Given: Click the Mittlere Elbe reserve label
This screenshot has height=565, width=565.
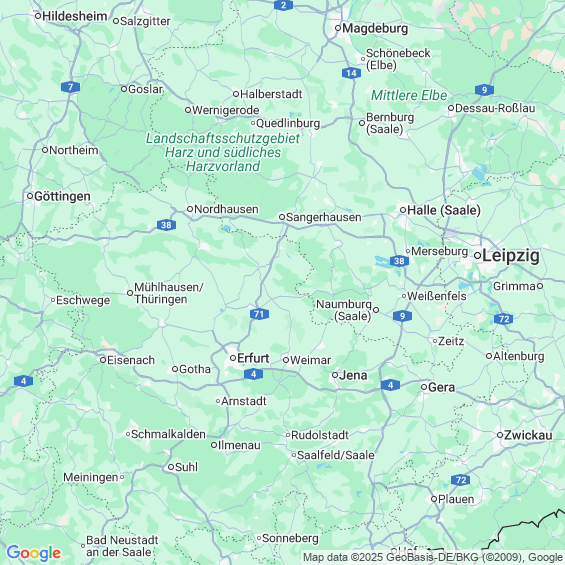Looking at the screenshot, I should [409, 95].
